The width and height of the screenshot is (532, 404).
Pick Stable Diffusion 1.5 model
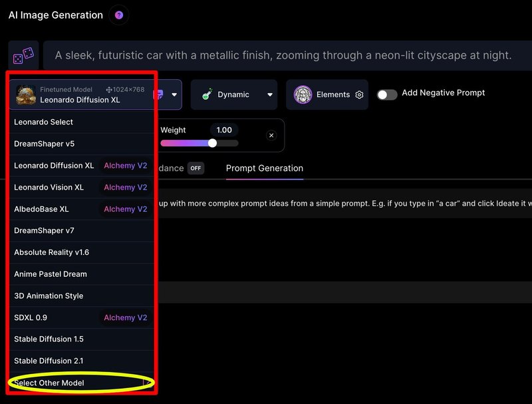tap(82, 339)
